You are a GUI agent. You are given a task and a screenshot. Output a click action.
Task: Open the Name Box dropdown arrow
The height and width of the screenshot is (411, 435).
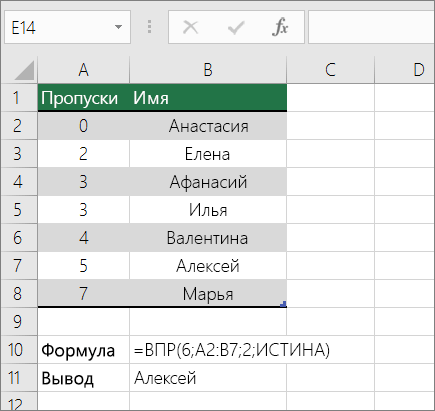coord(118,27)
